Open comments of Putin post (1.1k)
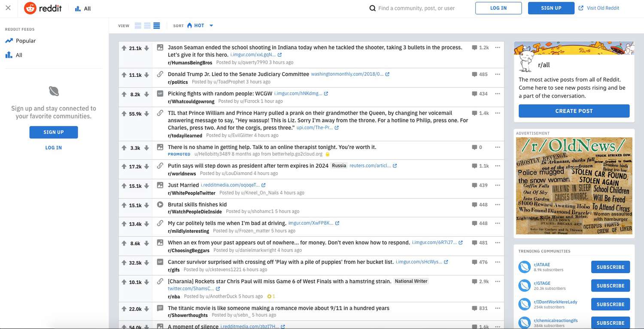 pos(480,166)
